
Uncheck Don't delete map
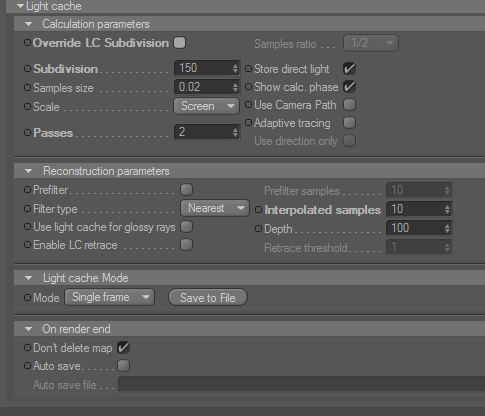pos(123,347)
